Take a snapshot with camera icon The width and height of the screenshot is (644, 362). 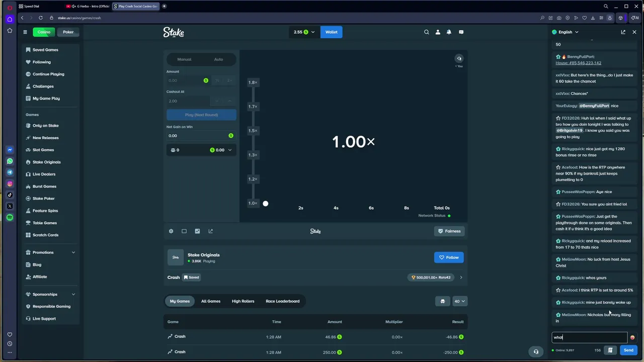pos(559,18)
